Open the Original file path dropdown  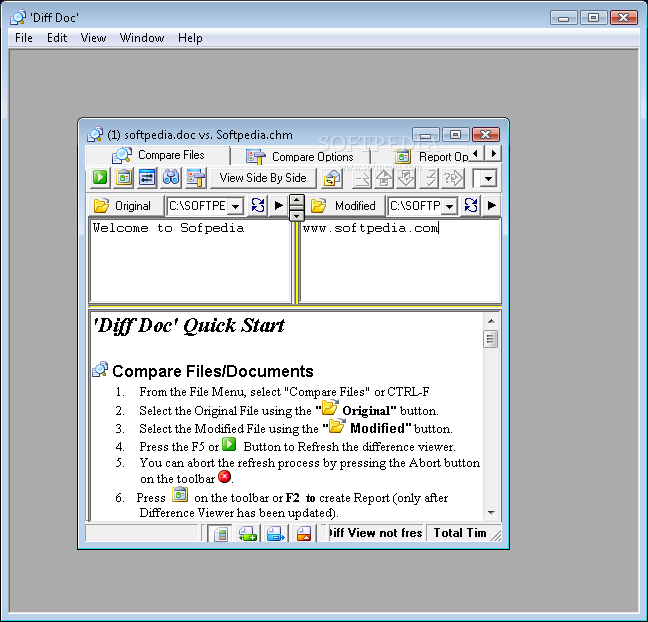coord(236,206)
